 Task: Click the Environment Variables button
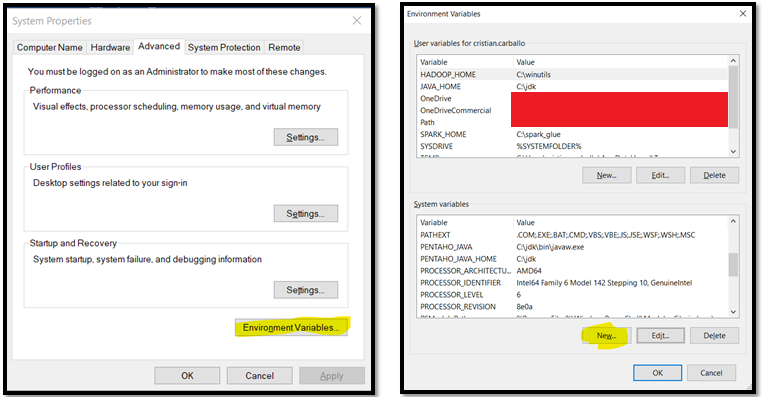tap(291, 327)
